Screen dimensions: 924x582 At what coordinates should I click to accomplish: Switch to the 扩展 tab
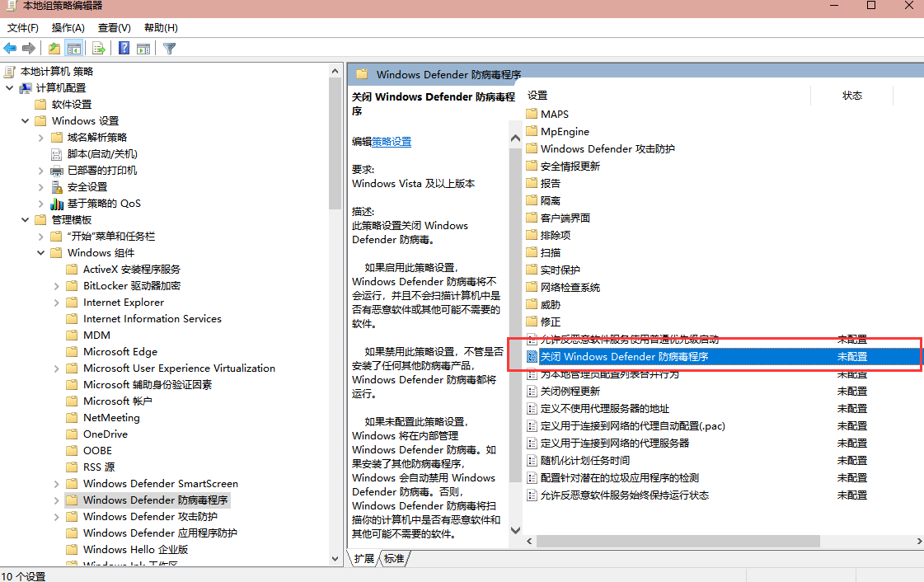tap(364, 558)
